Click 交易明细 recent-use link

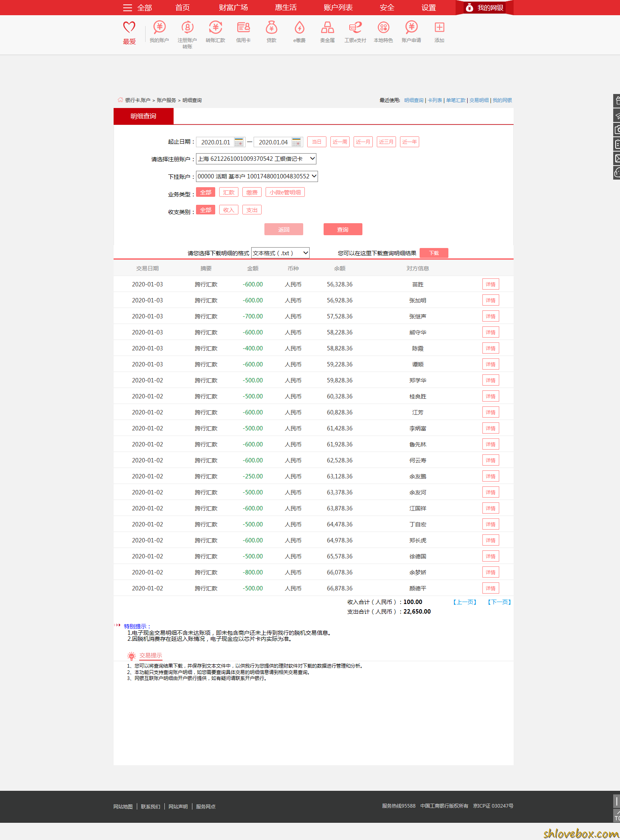pos(479,100)
